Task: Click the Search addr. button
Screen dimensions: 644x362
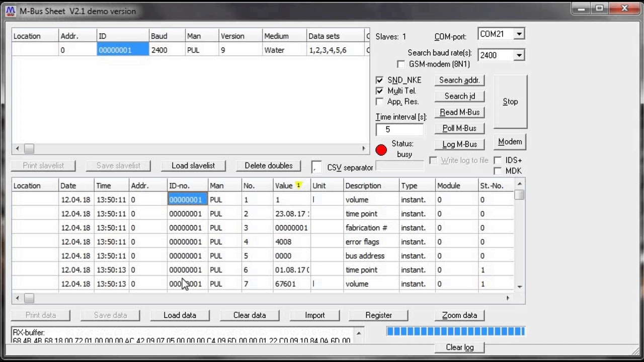Action: click(459, 80)
